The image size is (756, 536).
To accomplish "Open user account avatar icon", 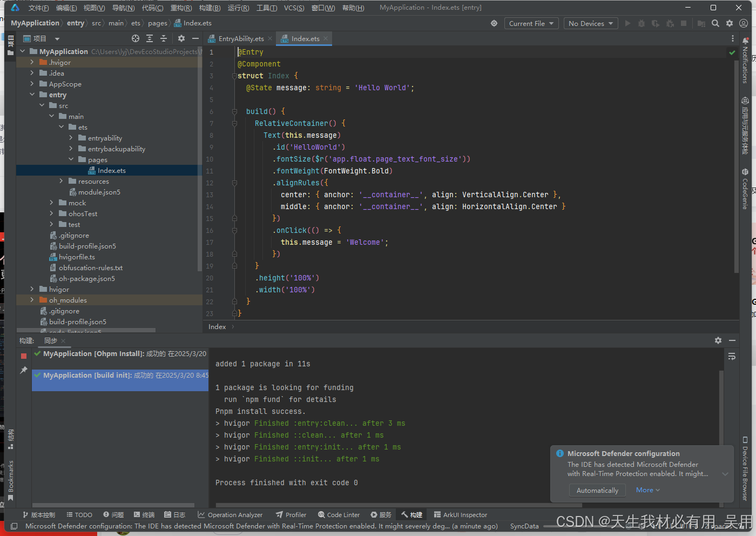I will pos(744,23).
